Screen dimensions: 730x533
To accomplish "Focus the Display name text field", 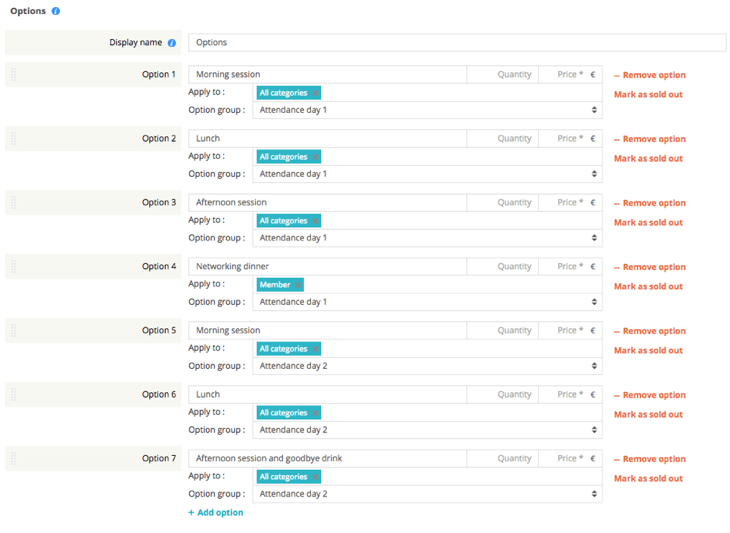I will (x=456, y=43).
